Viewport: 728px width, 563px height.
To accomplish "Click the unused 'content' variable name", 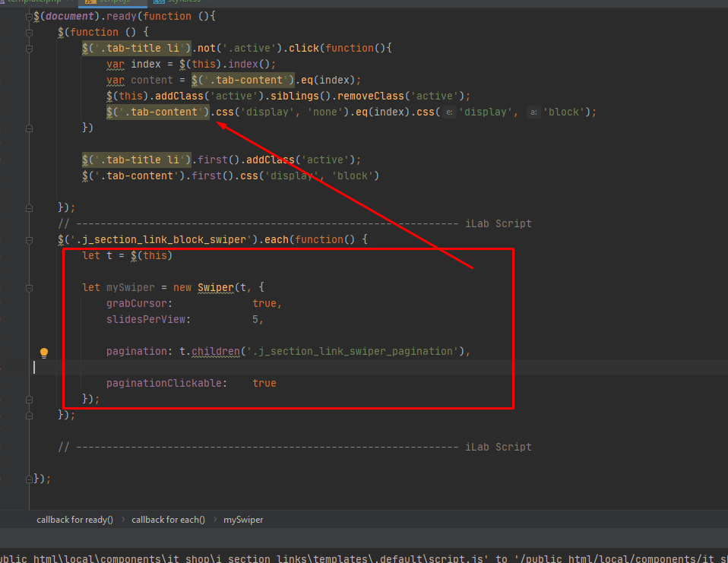I will (152, 81).
